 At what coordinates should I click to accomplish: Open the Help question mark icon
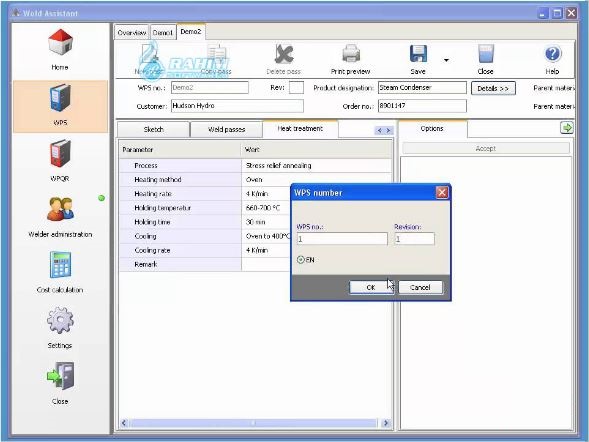(553, 54)
